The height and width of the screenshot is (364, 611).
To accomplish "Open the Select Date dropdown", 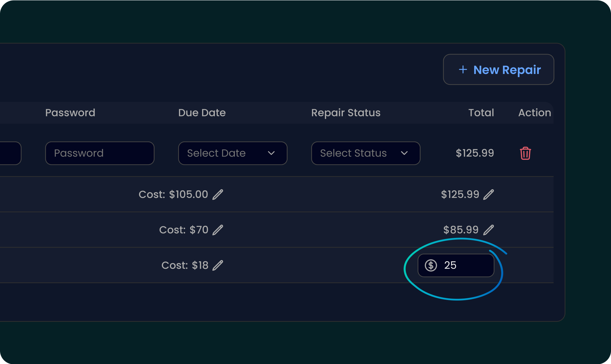I will pyautogui.click(x=233, y=153).
